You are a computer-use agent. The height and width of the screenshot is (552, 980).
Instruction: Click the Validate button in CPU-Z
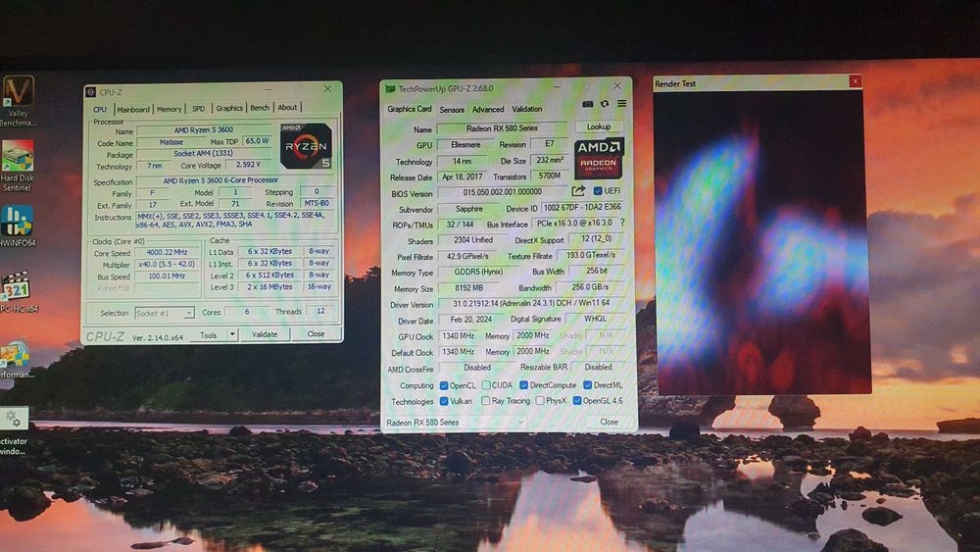[x=265, y=334]
